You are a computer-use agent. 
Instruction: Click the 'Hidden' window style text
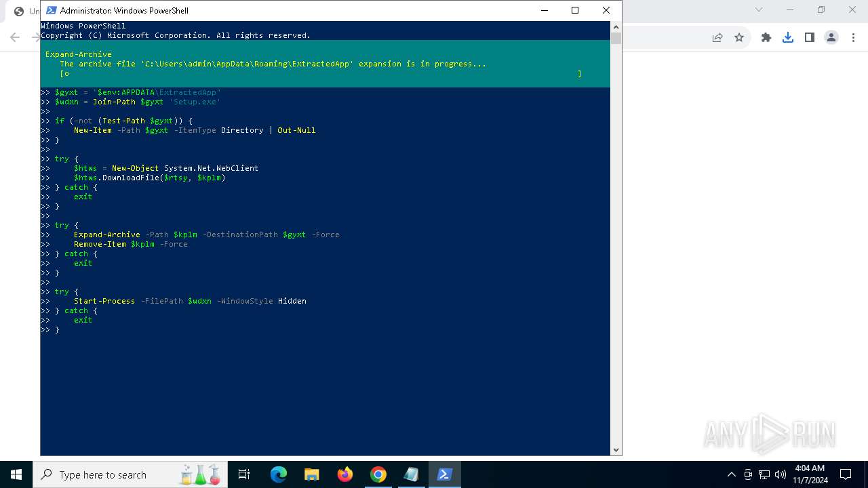coord(292,301)
